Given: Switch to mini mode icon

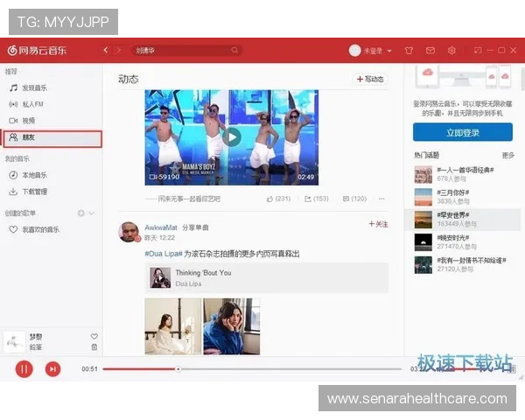Looking at the screenshot, I should (x=478, y=50).
